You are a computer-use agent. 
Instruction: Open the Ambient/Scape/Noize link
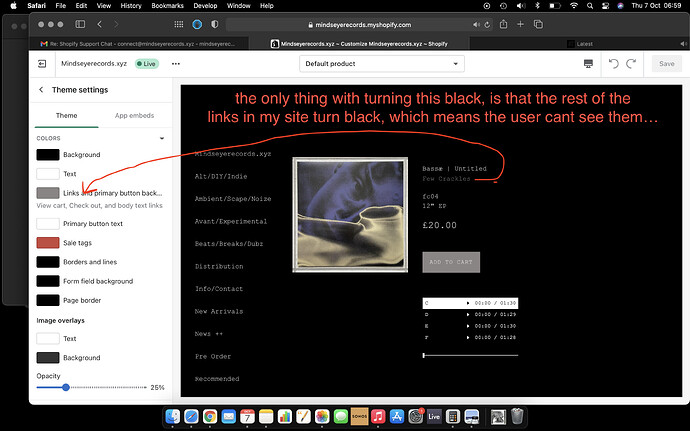(x=233, y=199)
